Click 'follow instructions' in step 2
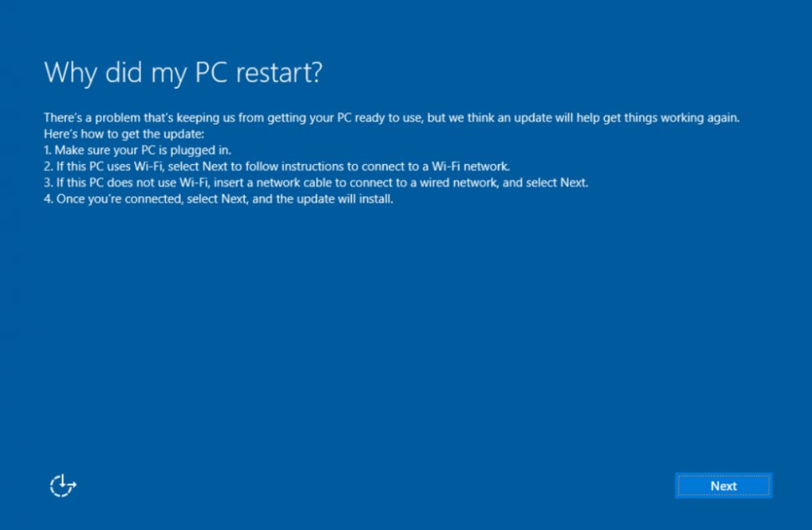The width and height of the screenshot is (812, 530). tap(295, 166)
